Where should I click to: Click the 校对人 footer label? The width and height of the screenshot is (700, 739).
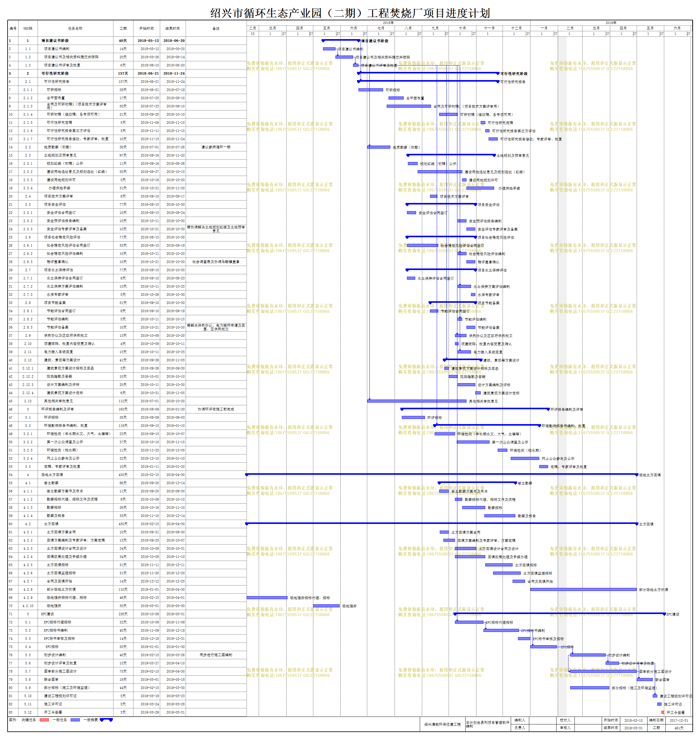pyautogui.click(x=565, y=720)
